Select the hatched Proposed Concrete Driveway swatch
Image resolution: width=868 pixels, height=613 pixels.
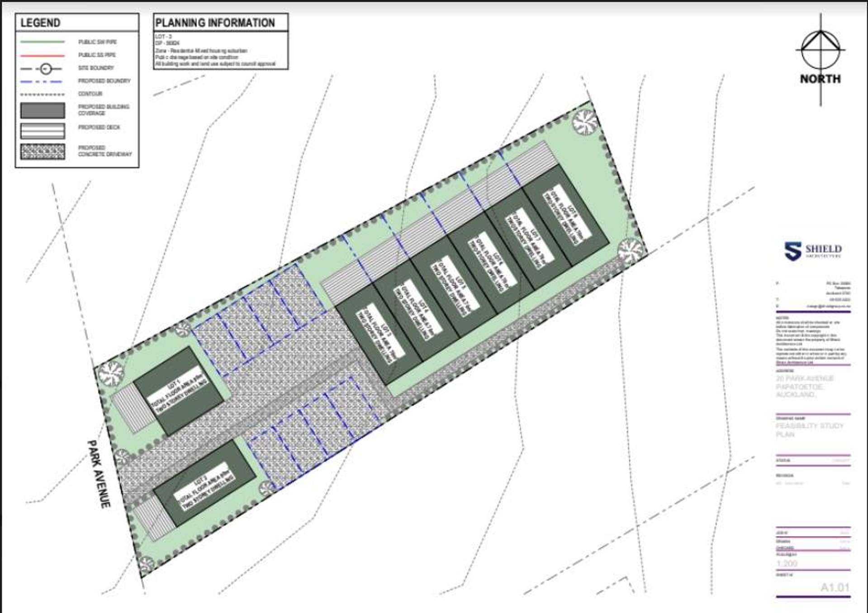tap(43, 151)
